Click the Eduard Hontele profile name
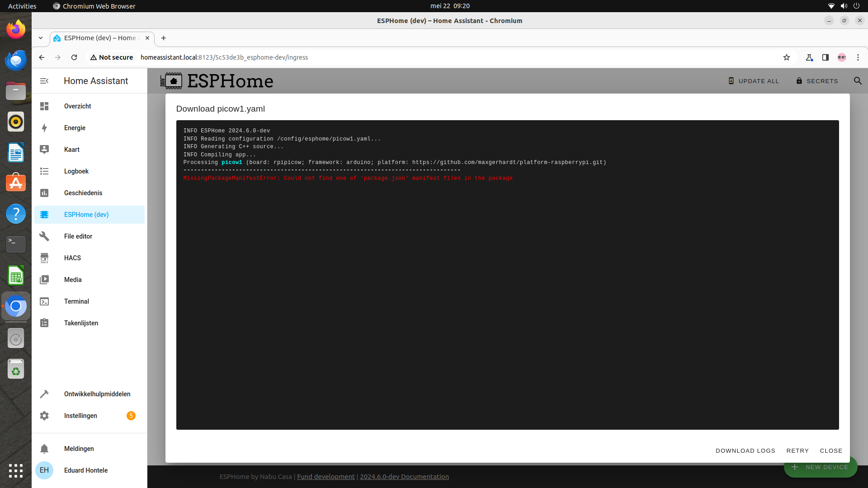The width and height of the screenshot is (868, 488). tap(86, 470)
